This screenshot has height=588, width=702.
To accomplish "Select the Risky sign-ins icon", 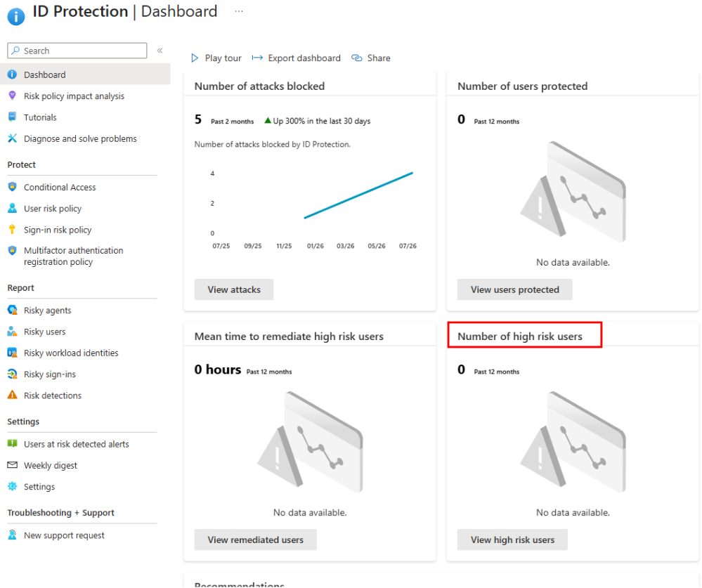I will pyautogui.click(x=13, y=374).
